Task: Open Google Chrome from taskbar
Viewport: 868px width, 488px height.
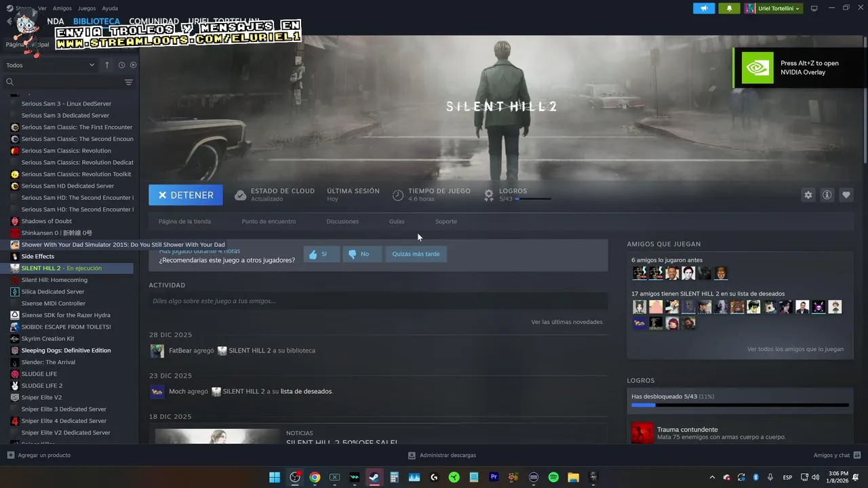Action: 315,477
